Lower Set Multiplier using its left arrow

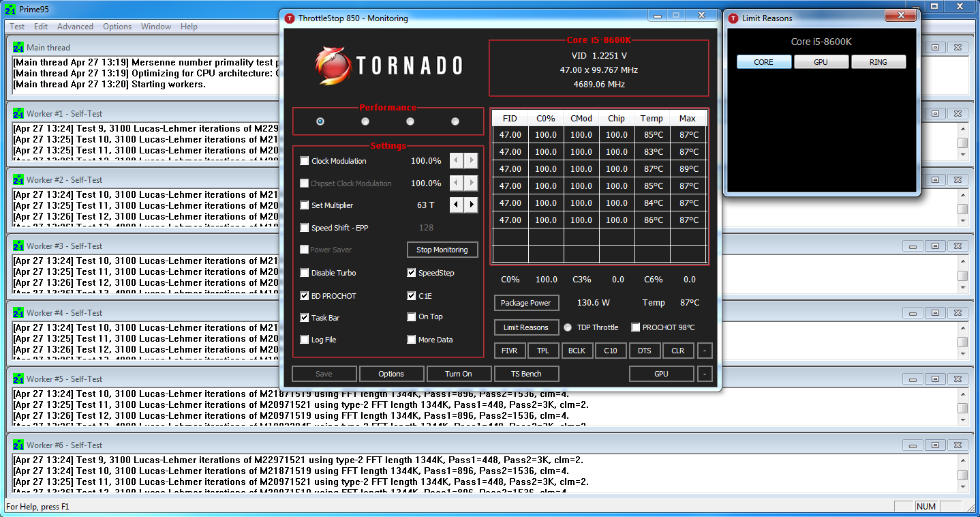pyautogui.click(x=457, y=205)
